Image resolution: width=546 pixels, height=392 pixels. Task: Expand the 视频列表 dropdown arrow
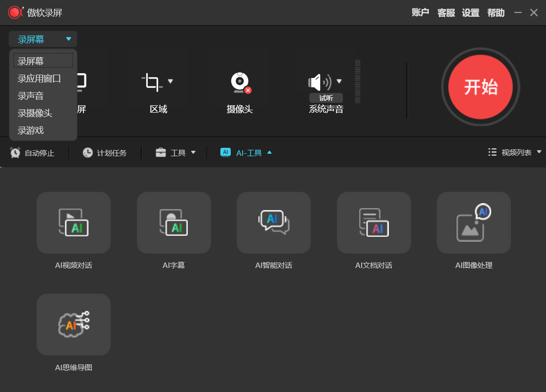[x=539, y=152]
